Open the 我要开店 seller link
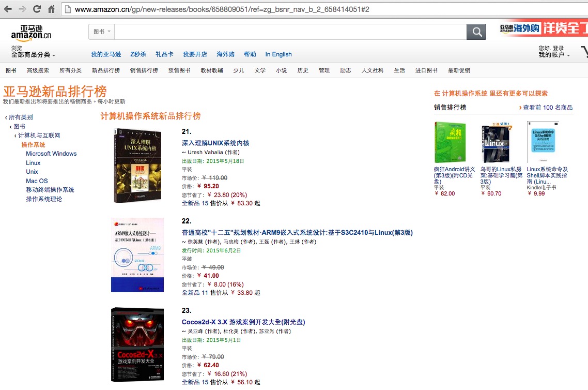588x390 pixels. (195, 54)
